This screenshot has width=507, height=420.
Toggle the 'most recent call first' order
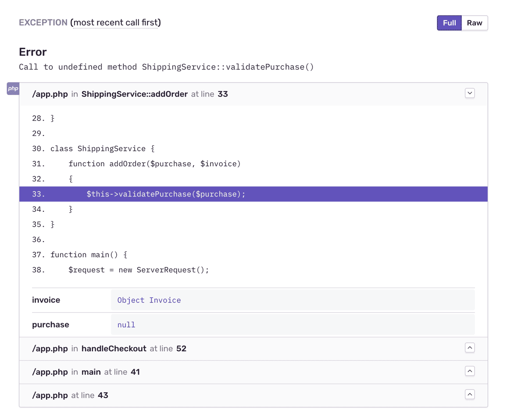coord(115,22)
